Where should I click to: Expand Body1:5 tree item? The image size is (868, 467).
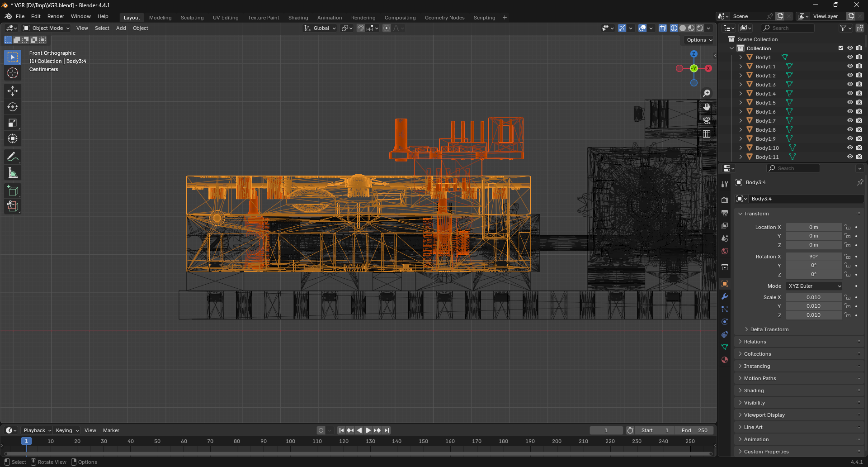pos(741,103)
